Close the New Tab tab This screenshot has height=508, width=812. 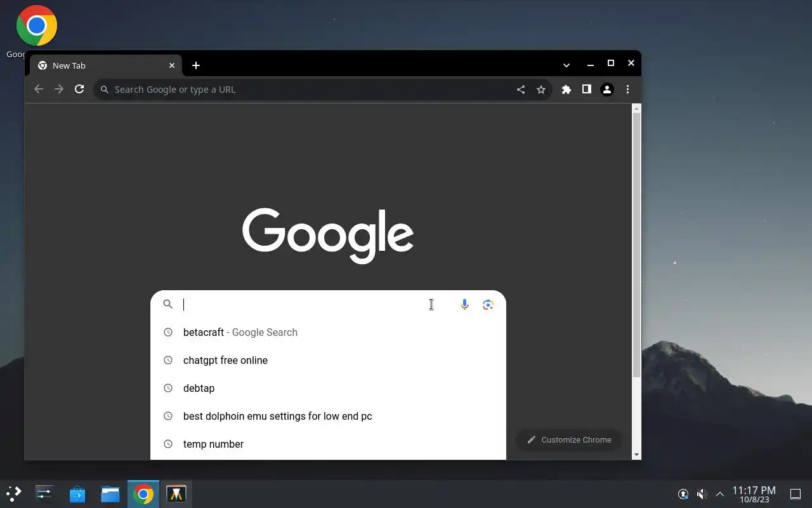pos(172,65)
